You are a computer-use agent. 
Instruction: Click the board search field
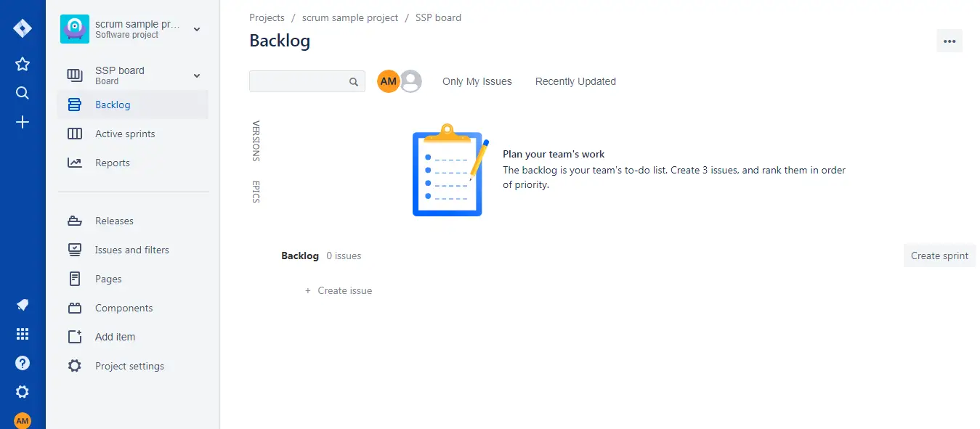pyautogui.click(x=305, y=81)
